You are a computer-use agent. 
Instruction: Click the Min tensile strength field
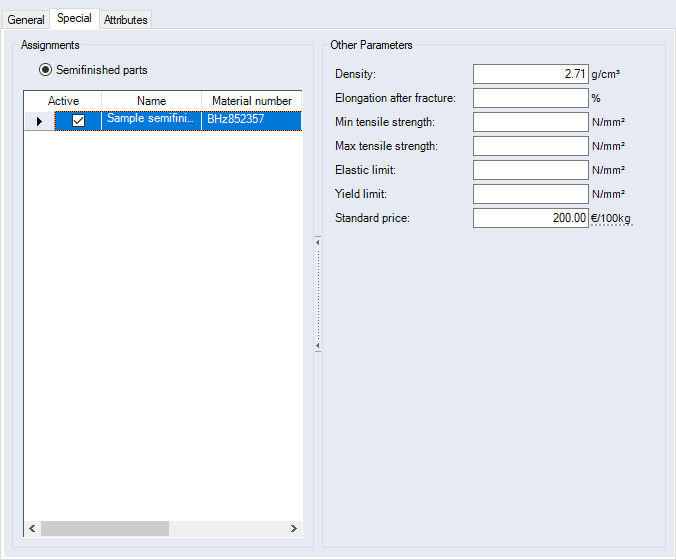pyautogui.click(x=530, y=122)
